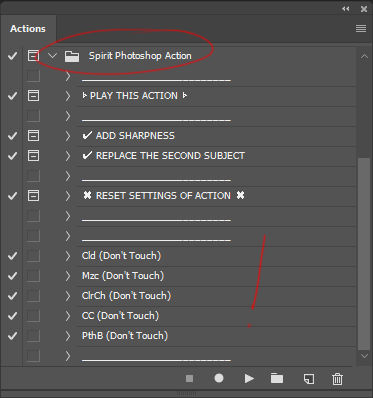Toggle checkmark for ClrCh (Don't Touch)
This screenshot has height=398, width=373.
coord(12,296)
